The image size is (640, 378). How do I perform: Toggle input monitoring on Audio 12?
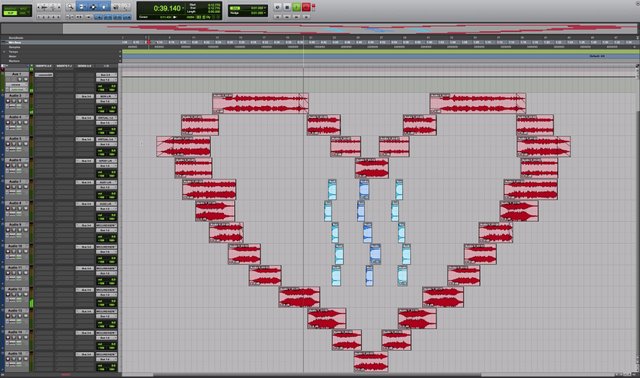pyautogui.click(x=13, y=294)
